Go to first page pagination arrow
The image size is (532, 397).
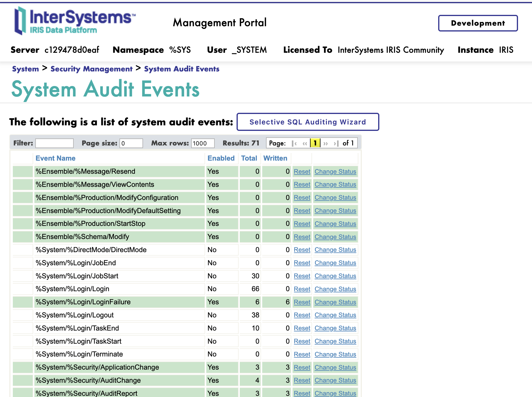(x=295, y=143)
